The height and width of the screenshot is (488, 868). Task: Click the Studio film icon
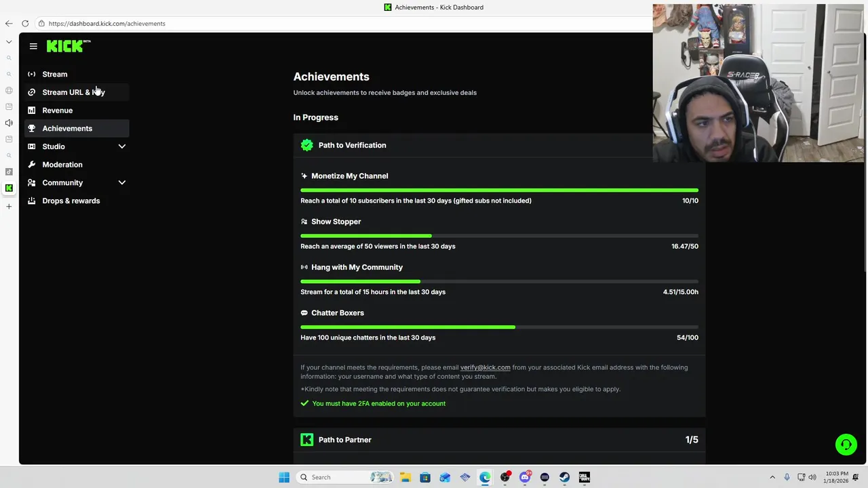pyautogui.click(x=31, y=146)
